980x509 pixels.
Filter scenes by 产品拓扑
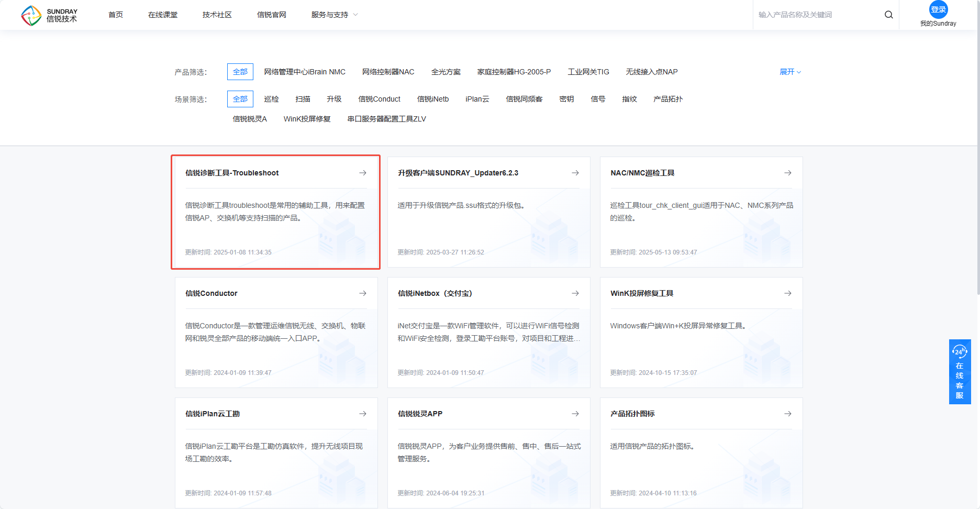tap(668, 99)
